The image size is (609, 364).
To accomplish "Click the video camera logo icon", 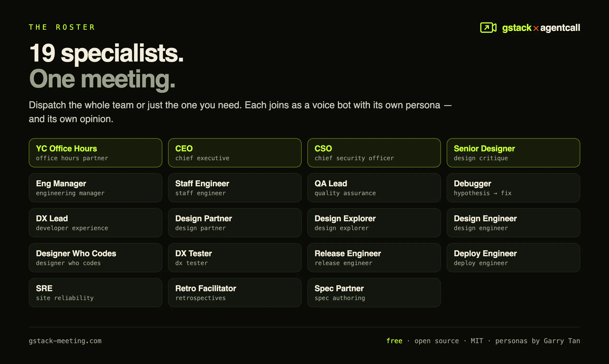I will [488, 28].
